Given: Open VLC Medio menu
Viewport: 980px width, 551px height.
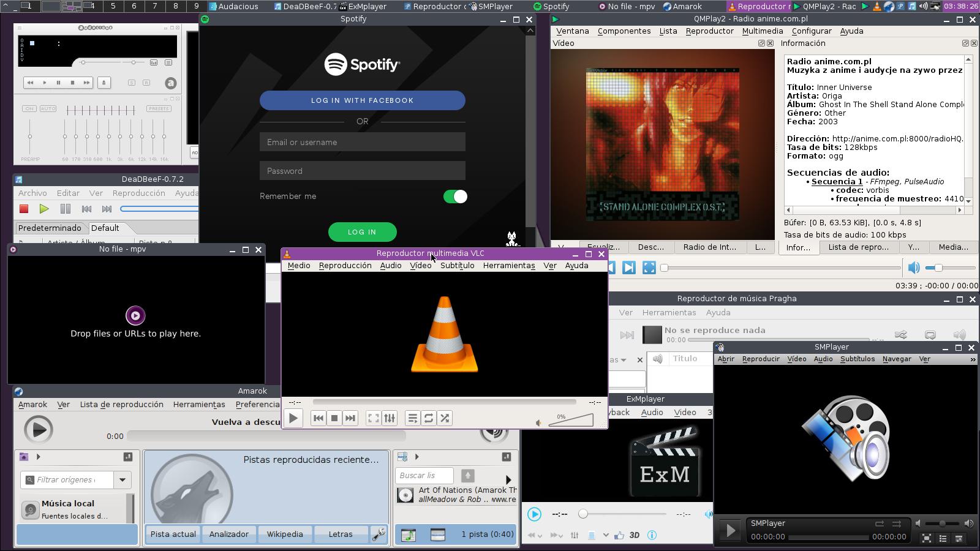Looking at the screenshot, I should point(299,266).
